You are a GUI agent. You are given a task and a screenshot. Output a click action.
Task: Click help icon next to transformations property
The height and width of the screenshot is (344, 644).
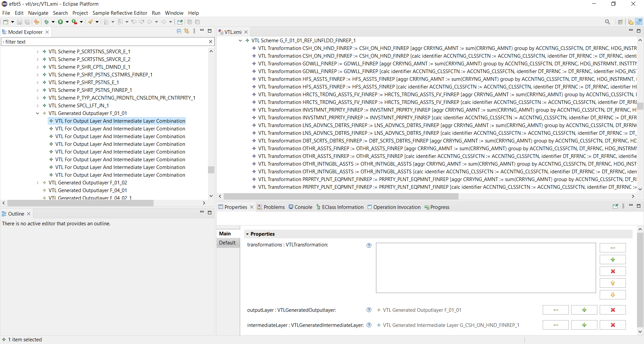369,245
